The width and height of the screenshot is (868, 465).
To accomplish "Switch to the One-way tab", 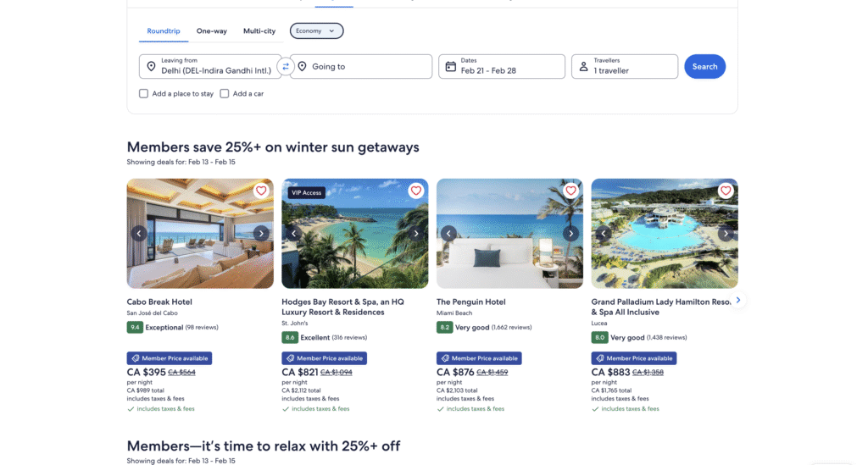I will pyautogui.click(x=212, y=31).
